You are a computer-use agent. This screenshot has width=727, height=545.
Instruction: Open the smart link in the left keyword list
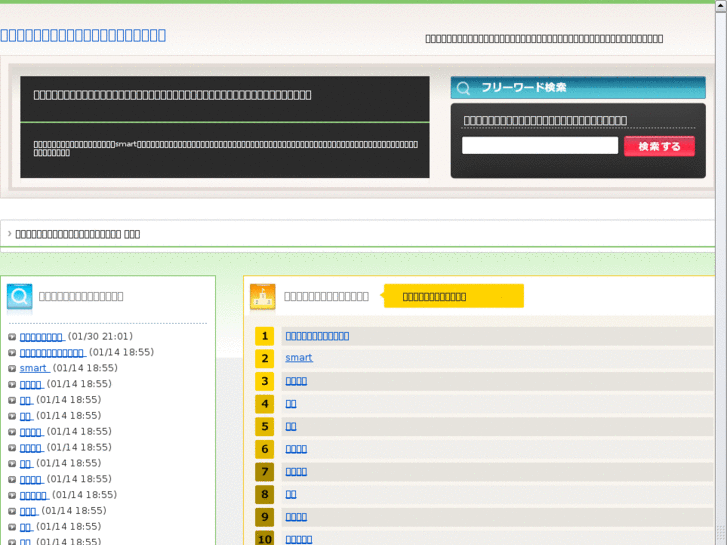33,368
